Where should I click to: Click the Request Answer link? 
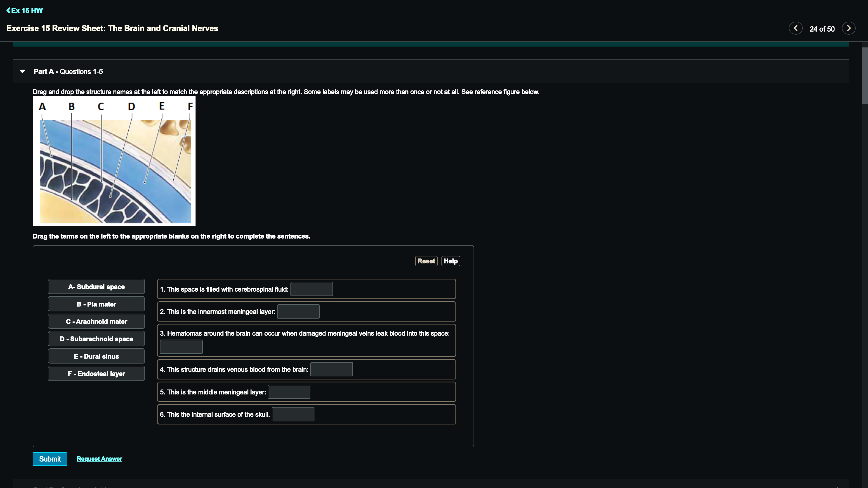pos(99,459)
